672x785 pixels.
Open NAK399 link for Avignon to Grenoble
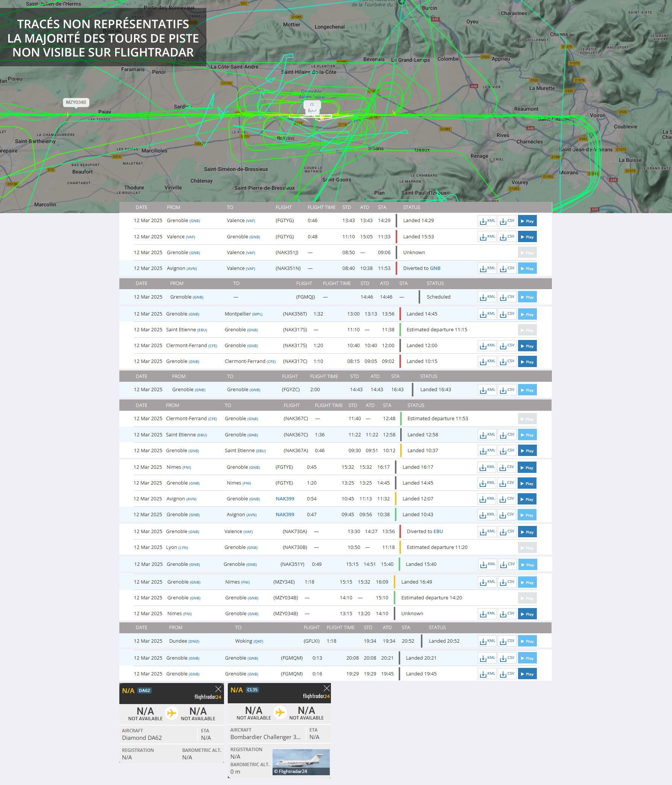(x=285, y=498)
